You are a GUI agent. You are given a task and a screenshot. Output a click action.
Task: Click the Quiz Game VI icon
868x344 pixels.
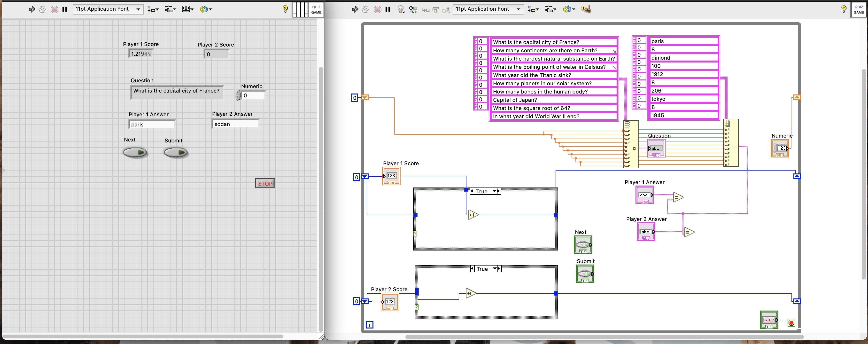click(316, 9)
